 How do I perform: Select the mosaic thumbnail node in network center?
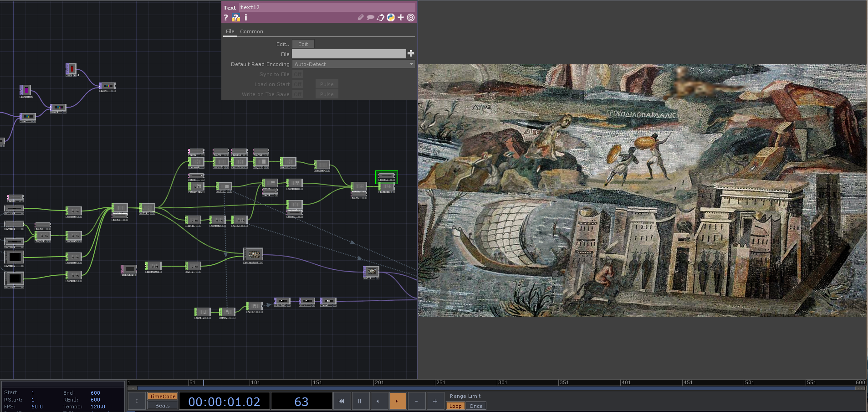click(253, 255)
